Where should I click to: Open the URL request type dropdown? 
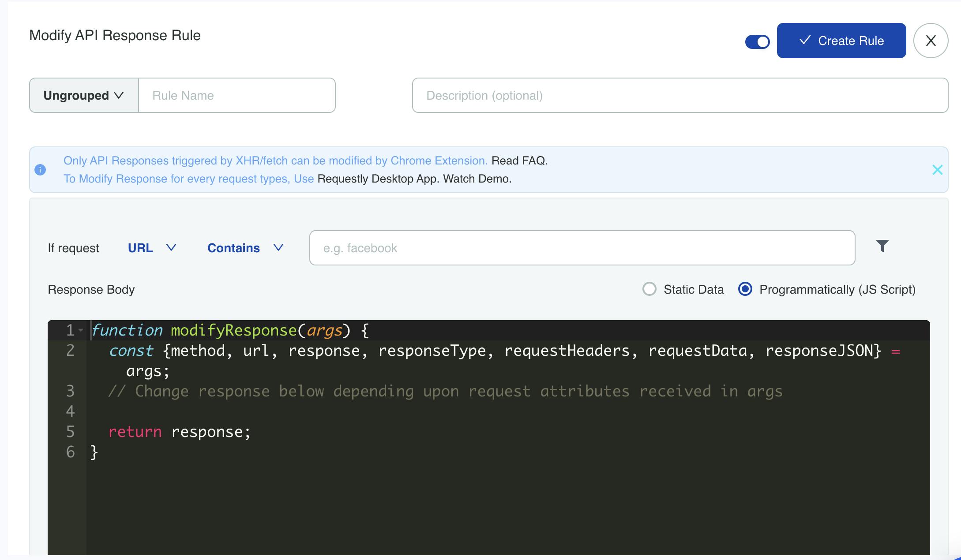(152, 248)
